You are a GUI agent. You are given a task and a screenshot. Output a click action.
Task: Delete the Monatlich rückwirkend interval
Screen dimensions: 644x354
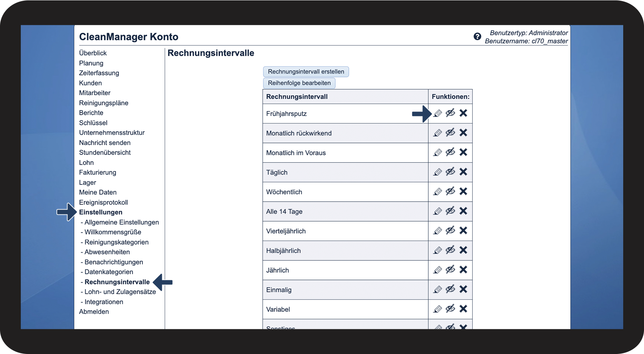(463, 133)
